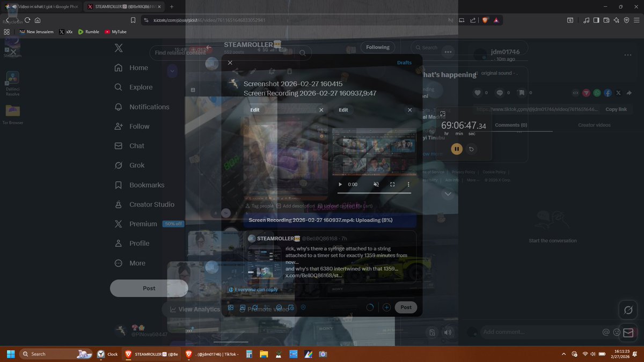Open More options in the X sidebar
Screen dimensions: 644x362
tap(130, 263)
